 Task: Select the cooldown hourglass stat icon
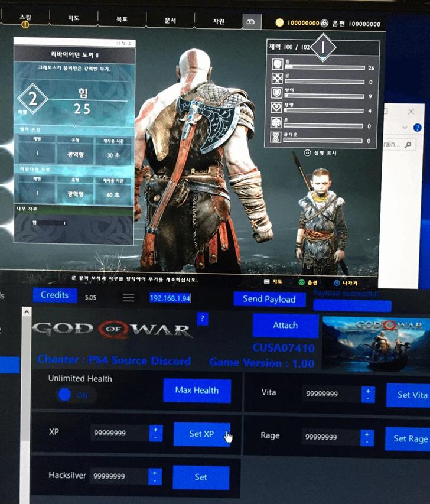pos(276,137)
